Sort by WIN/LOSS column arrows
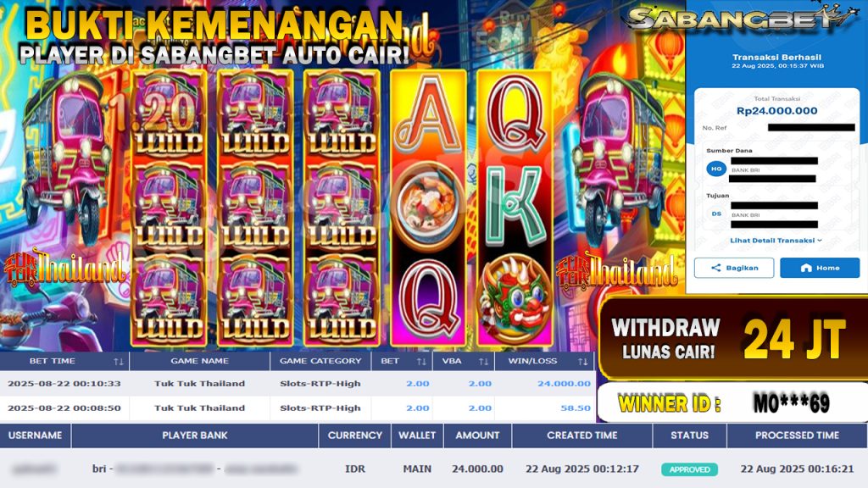 tap(582, 361)
